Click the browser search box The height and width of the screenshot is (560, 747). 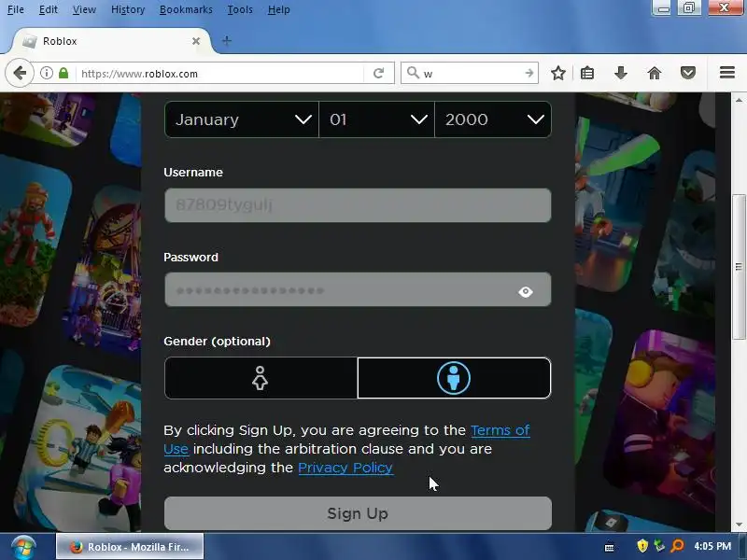pos(472,74)
